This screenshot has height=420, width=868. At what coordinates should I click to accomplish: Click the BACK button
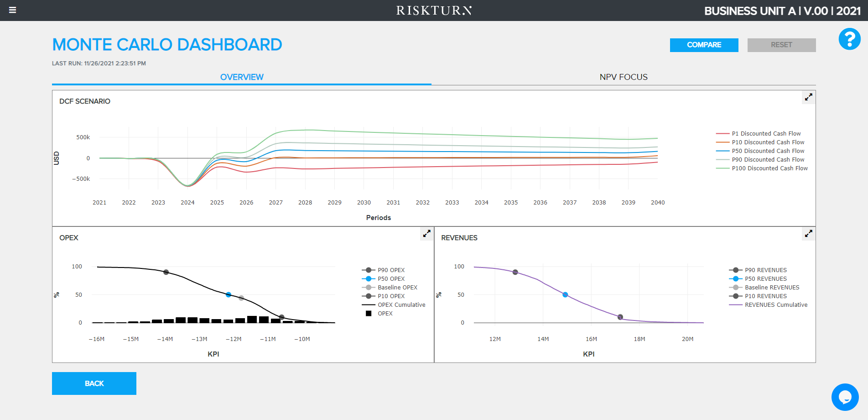pyautogui.click(x=94, y=383)
